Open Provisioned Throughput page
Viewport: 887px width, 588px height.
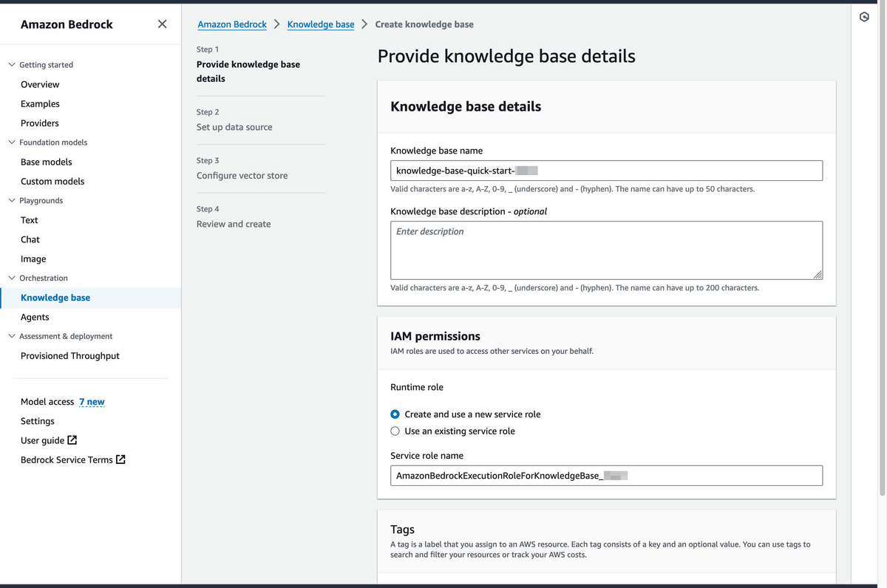(70, 355)
